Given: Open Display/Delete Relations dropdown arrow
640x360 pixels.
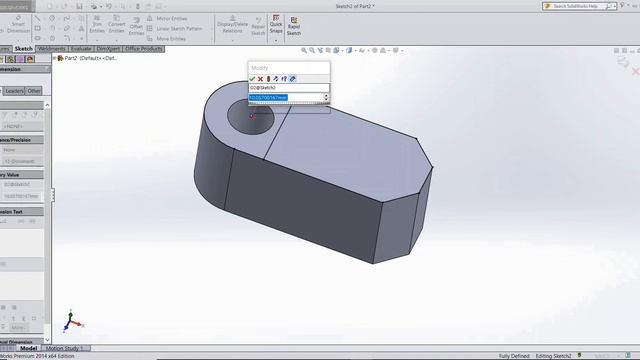Looking at the screenshot, I should coord(232,40).
